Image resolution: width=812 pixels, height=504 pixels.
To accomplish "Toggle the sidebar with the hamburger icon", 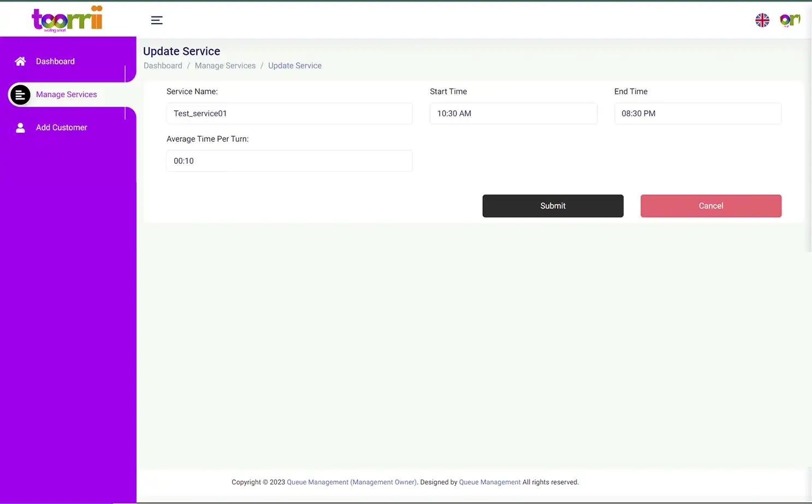I will 157,20.
